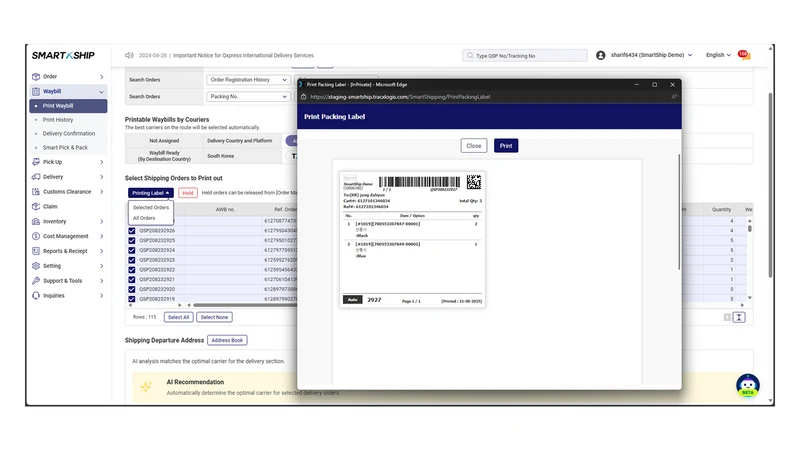Click the Waybill calendar icon in sidebar
This screenshot has height=450, width=800.
pos(36,91)
